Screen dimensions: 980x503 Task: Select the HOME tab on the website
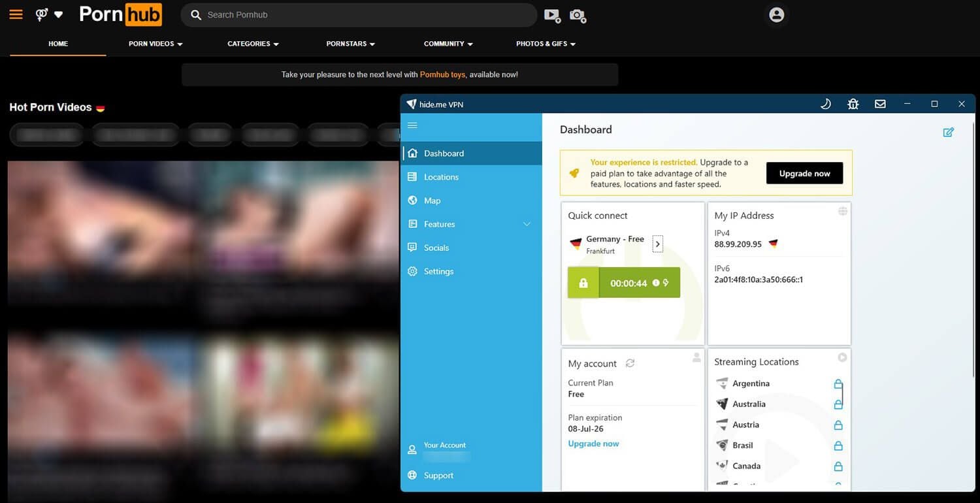click(58, 44)
